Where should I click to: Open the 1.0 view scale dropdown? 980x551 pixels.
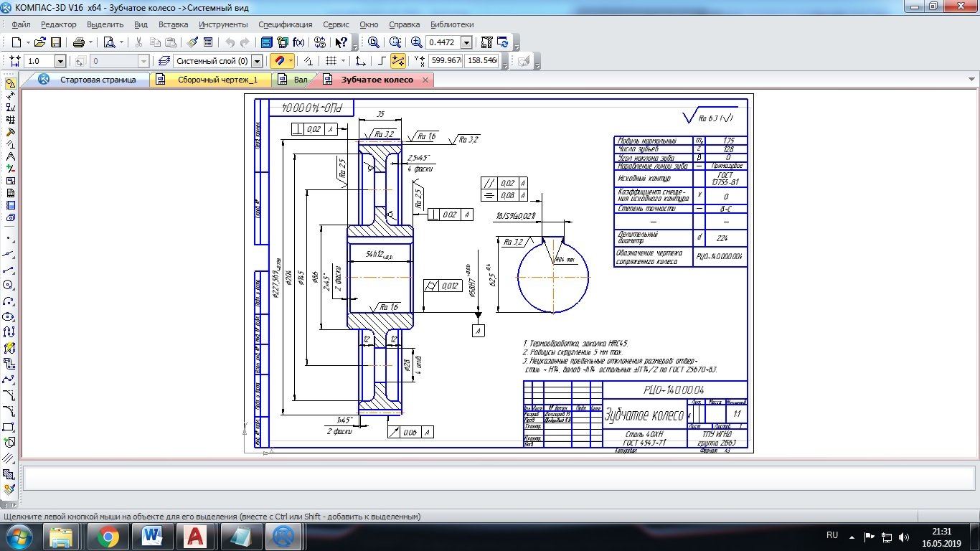(60, 61)
